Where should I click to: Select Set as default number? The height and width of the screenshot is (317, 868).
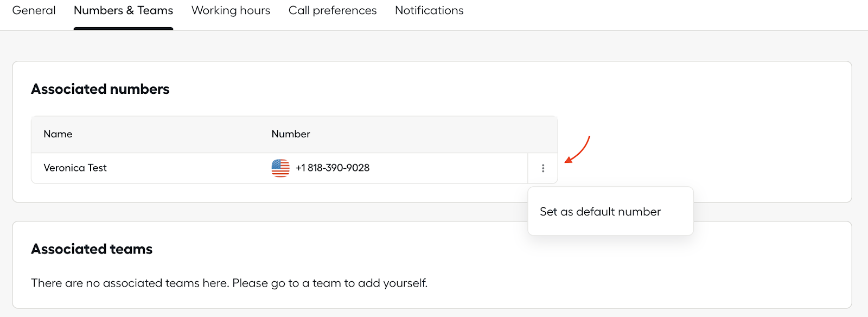click(x=600, y=212)
